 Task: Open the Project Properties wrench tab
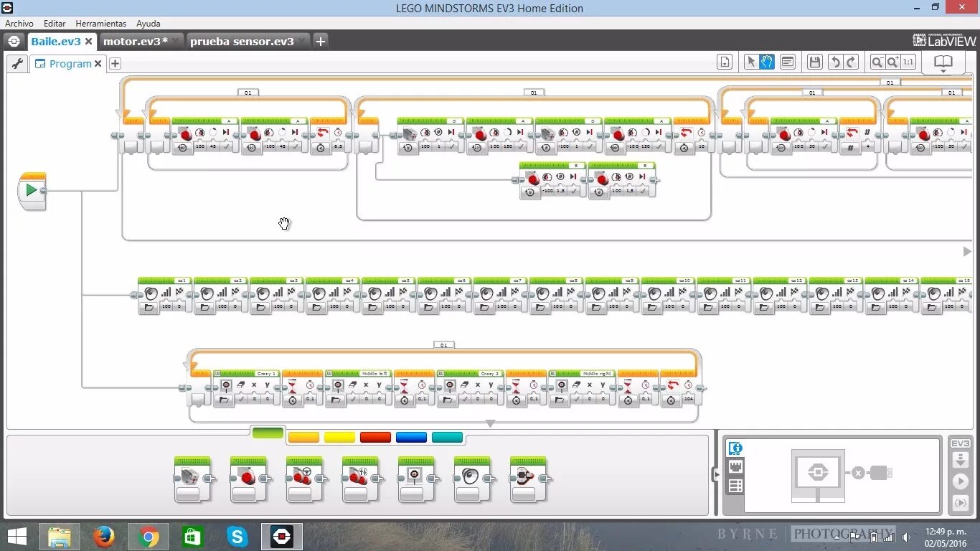pos(17,63)
